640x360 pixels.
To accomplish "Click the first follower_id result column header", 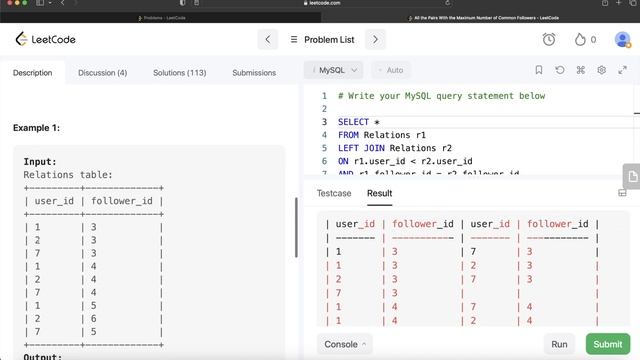I will click(x=423, y=224).
